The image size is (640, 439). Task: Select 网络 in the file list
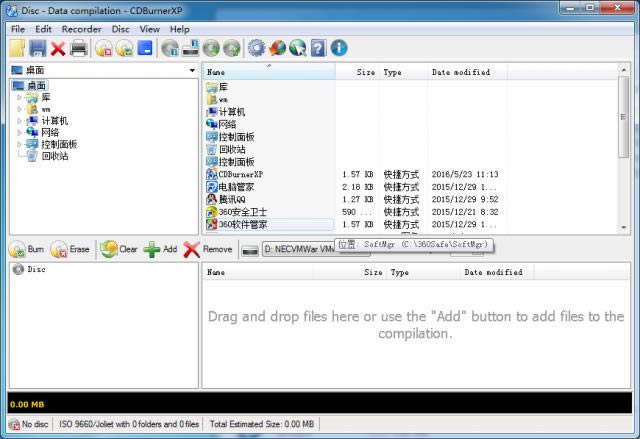coord(227,124)
